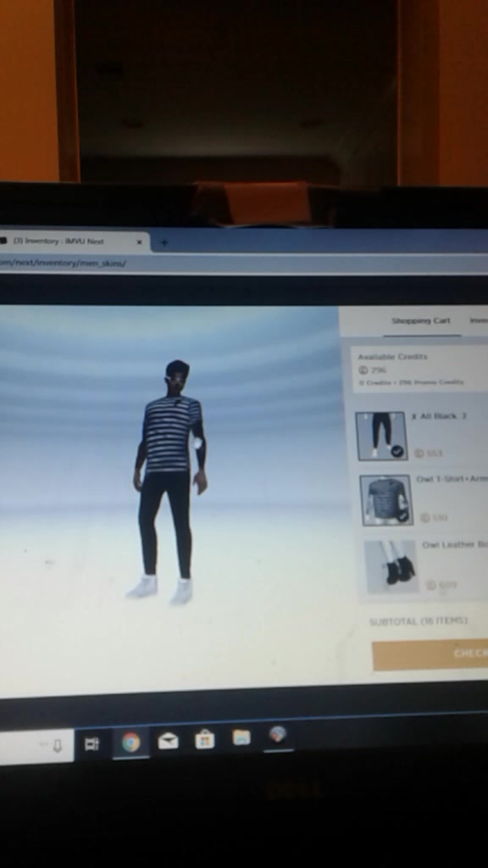The width and height of the screenshot is (488, 868).
Task: Open the Mail app in taskbar
Action: point(168,741)
